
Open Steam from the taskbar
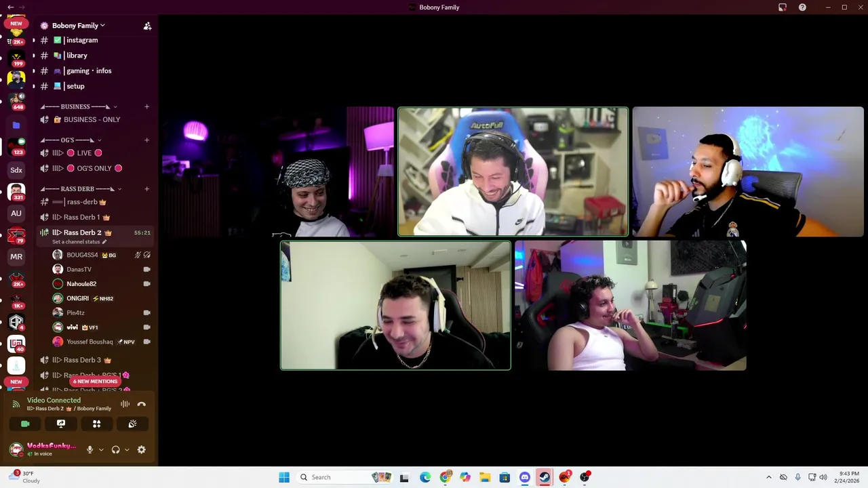(x=545, y=477)
